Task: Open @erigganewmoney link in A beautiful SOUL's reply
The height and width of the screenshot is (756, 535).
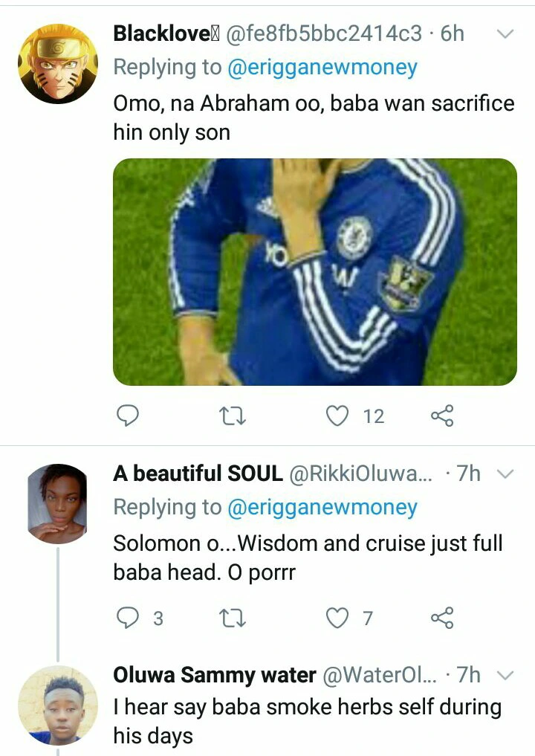Action: point(322,507)
